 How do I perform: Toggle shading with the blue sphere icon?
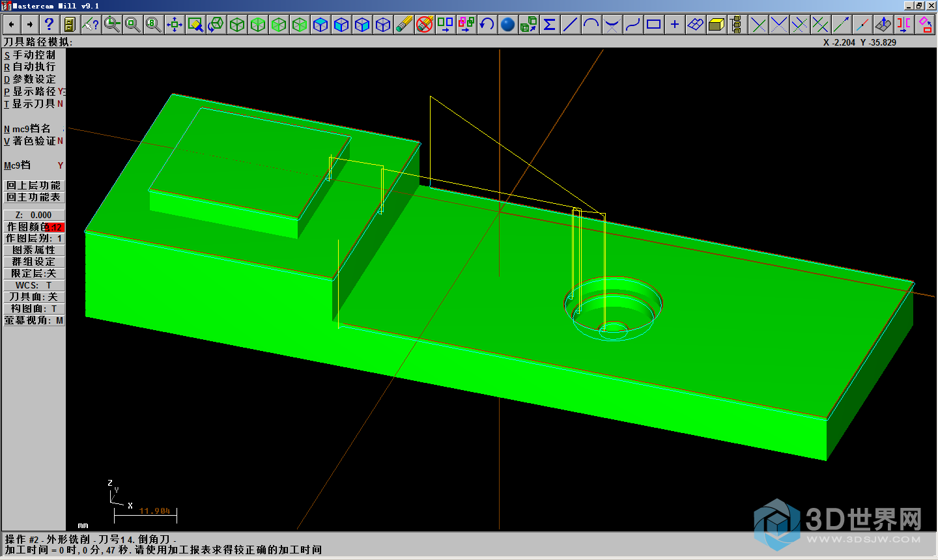point(508,25)
